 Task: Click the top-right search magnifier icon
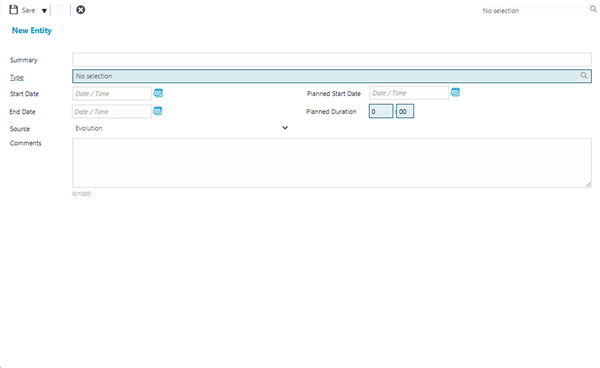pos(593,9)
